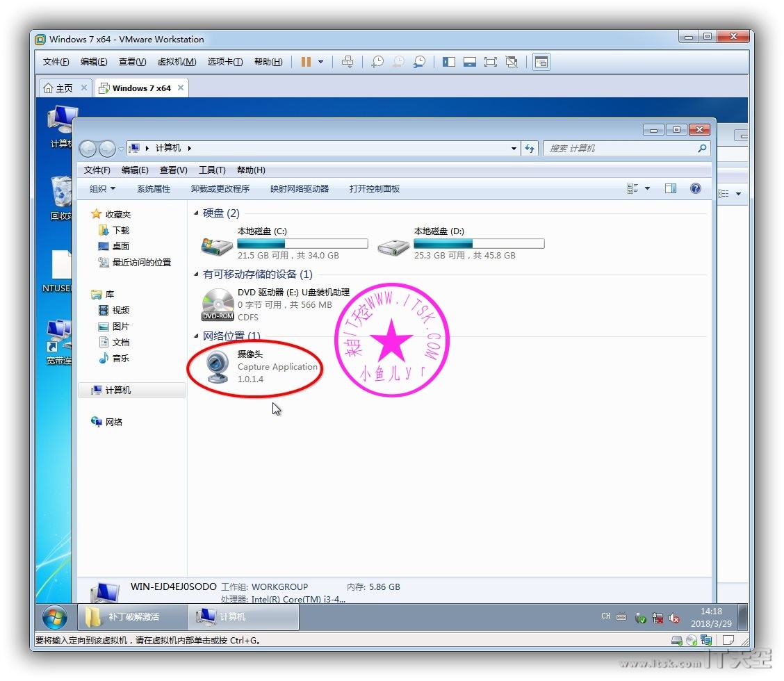This screenshot has width=784, height=681.
Task: Enter VMware full screen mode
Action: point(491,62)
